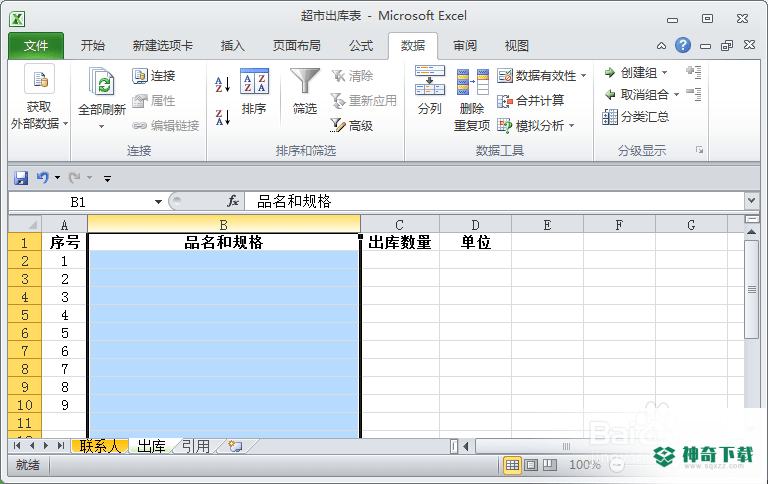Open Excel Help question mark

(x=683, y=46)
